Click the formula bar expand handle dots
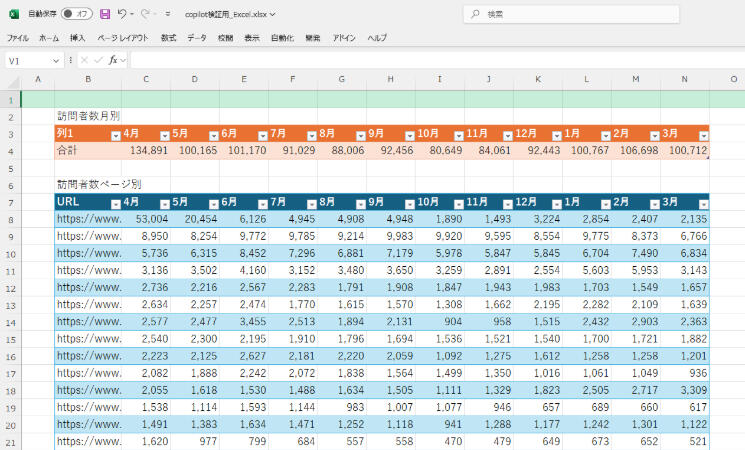 [x=70, y=60]
